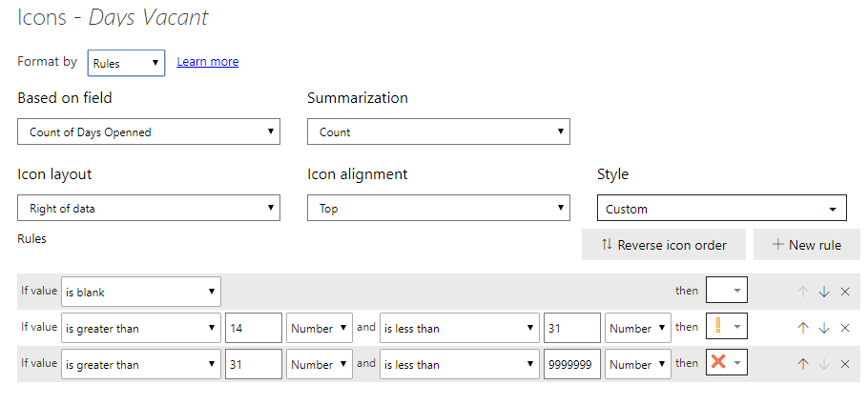This screenshot has height=405, width=868.
Task: Click the Learn more link
Action: click(x=208, y=61)
